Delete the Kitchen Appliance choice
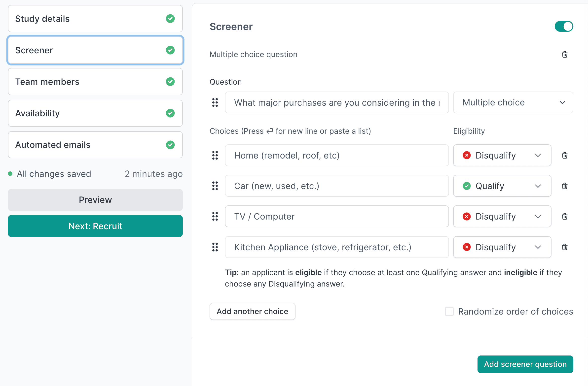 click(564, 247)
